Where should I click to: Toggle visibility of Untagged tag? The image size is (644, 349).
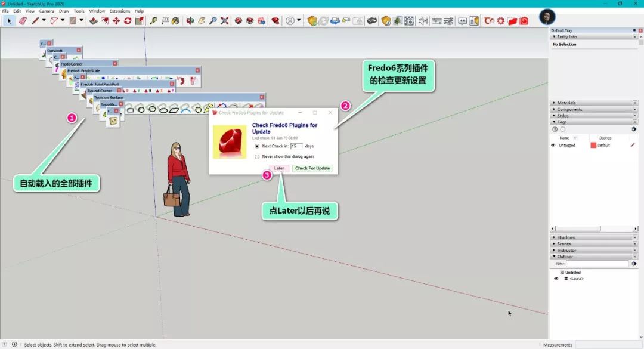coord(553,145)
